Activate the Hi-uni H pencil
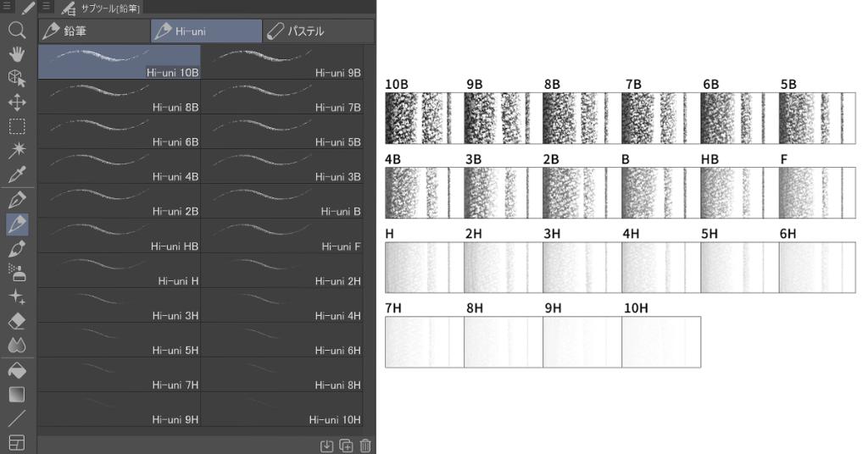The height and width of the screenshot is (454, 868). click(119, 270)
